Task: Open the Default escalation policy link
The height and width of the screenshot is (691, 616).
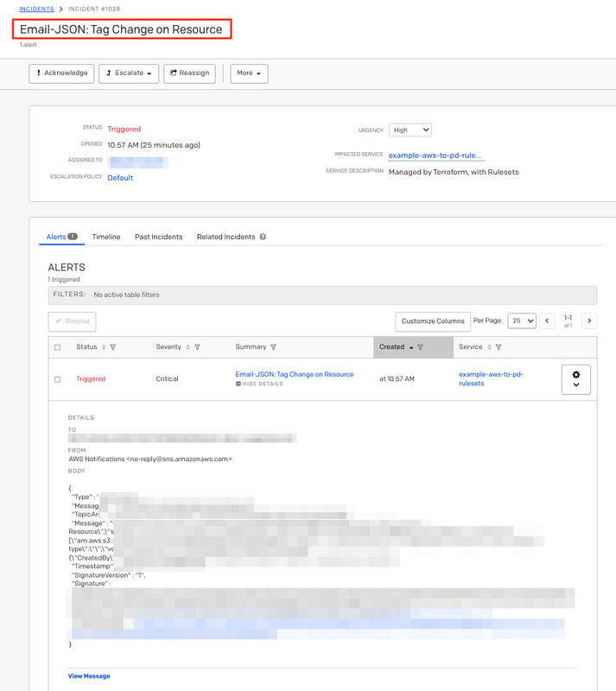Action: 120,178
